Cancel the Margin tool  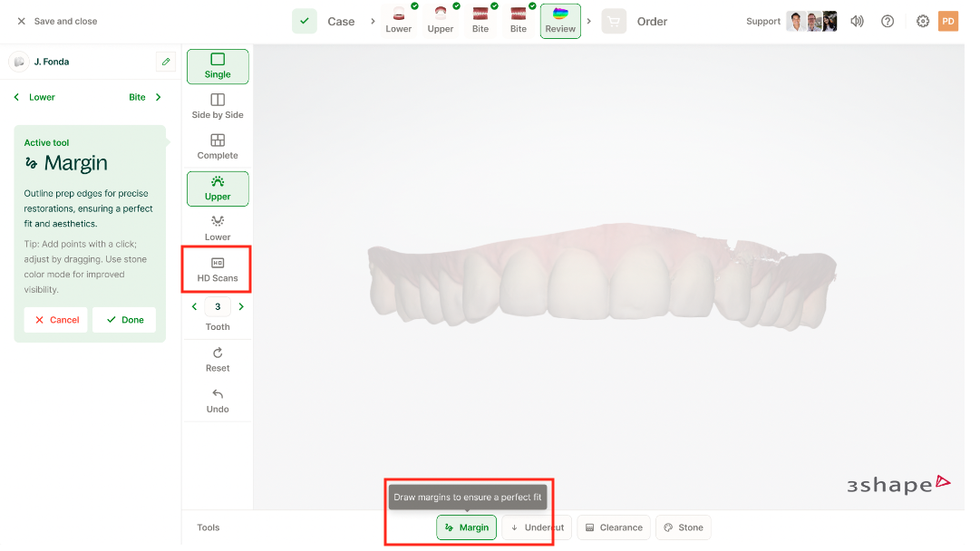[x=56, y=320]
